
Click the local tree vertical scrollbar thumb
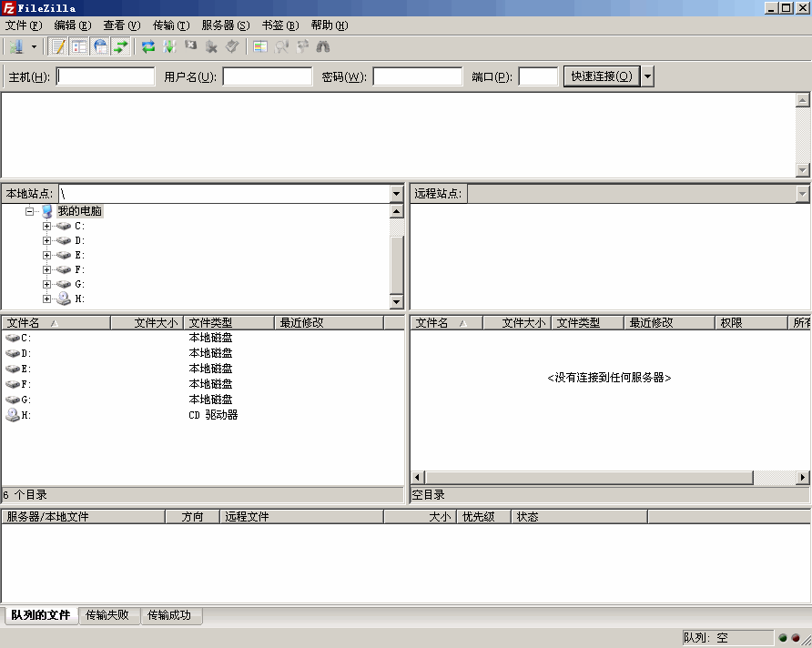click(x=396, y=265)
